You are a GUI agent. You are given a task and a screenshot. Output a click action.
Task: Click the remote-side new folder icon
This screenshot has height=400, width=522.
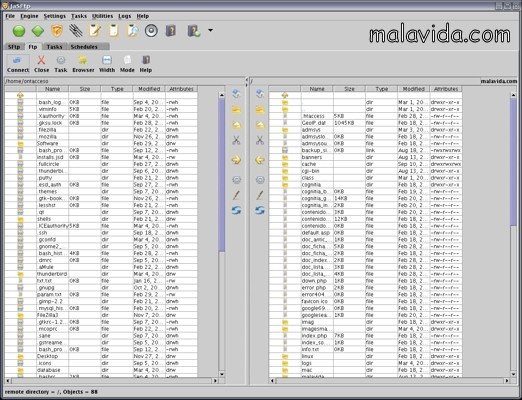pyautogui.click(x=260, y=110)
